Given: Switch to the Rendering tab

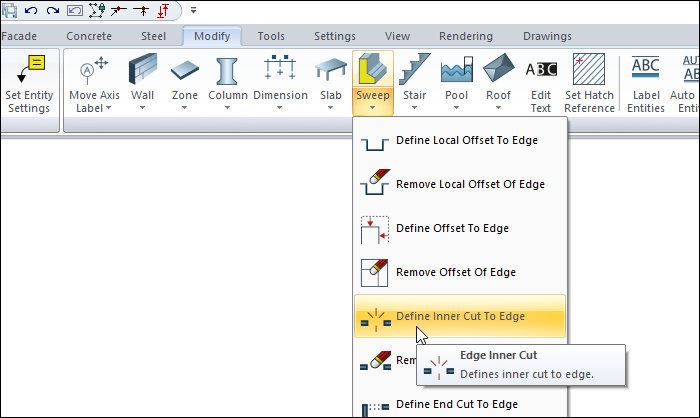Looking at the screenshot, I should point(465,36).
